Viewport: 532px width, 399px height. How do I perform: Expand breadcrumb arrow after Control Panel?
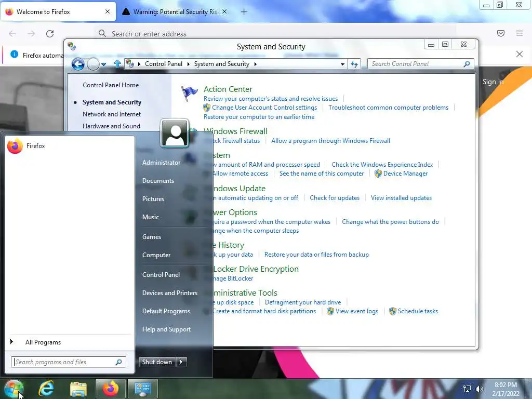click(188, 64)
